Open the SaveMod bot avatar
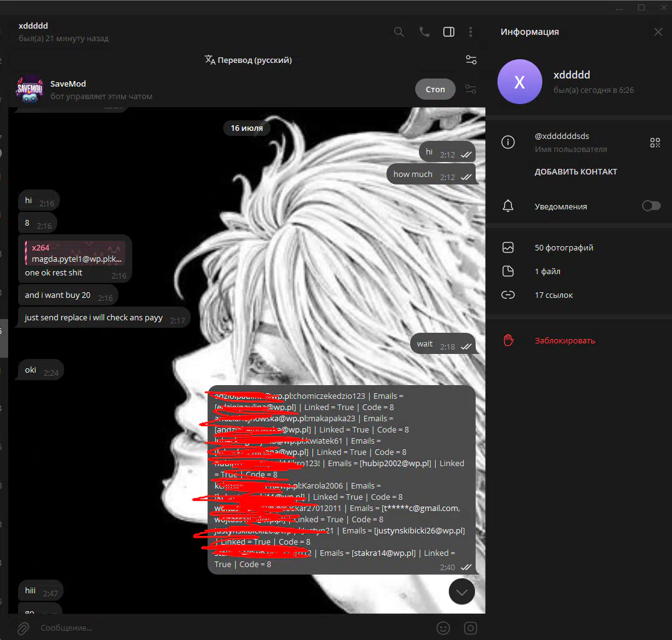 (x=29, y=89)
